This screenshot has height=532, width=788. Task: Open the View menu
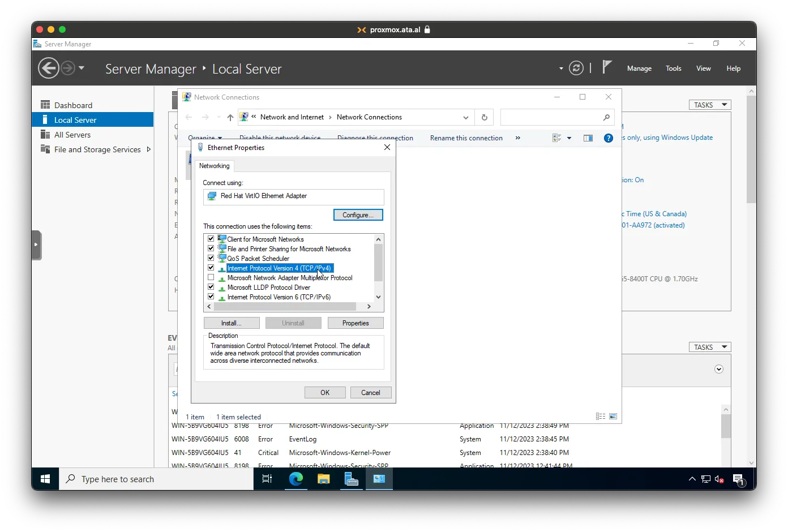(704, 68)
